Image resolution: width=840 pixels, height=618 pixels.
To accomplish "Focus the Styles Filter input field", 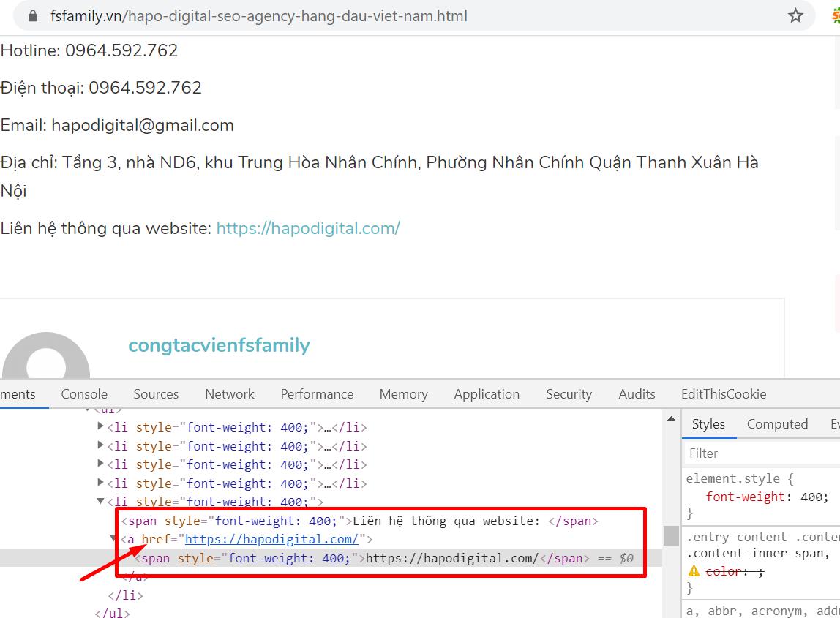I will click(761, 453).
